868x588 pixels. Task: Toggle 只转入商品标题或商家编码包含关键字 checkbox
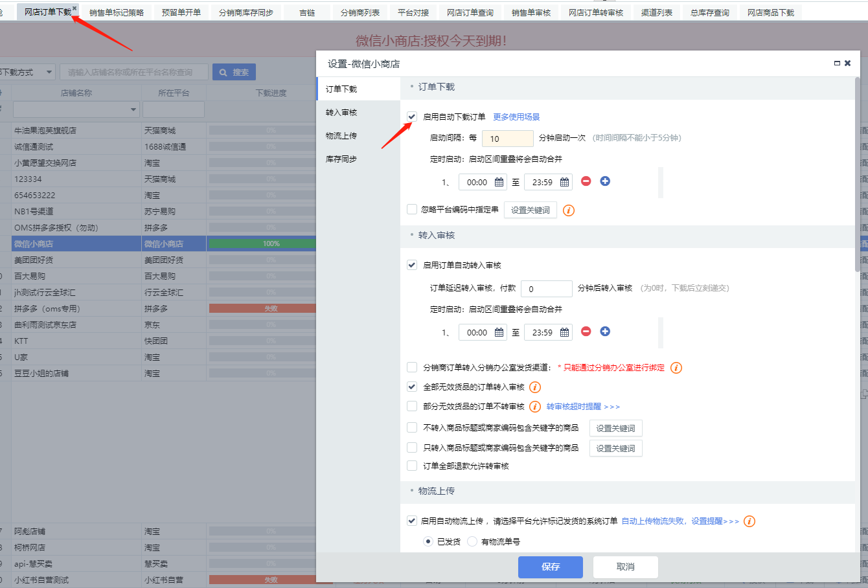412,447
